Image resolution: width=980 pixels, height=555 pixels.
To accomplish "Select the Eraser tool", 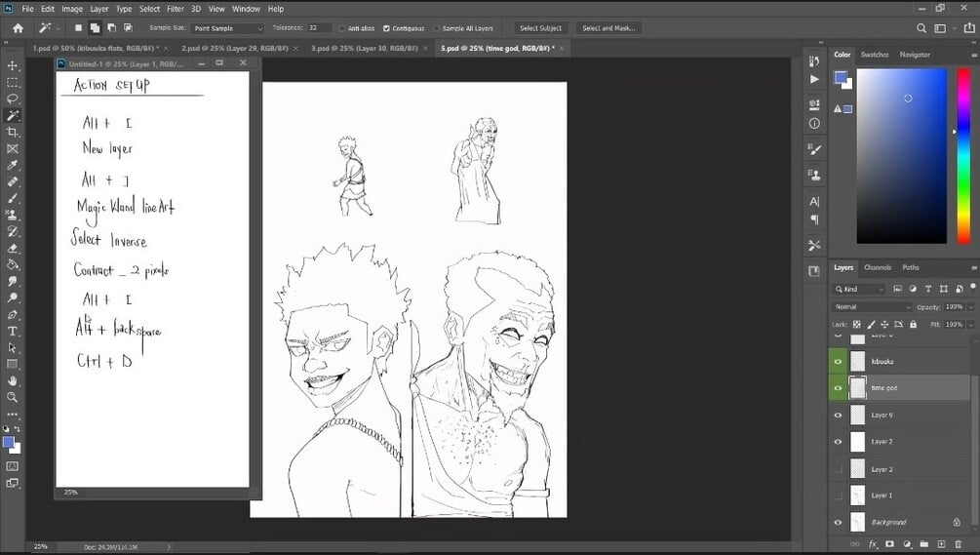I will pos(12,248).
